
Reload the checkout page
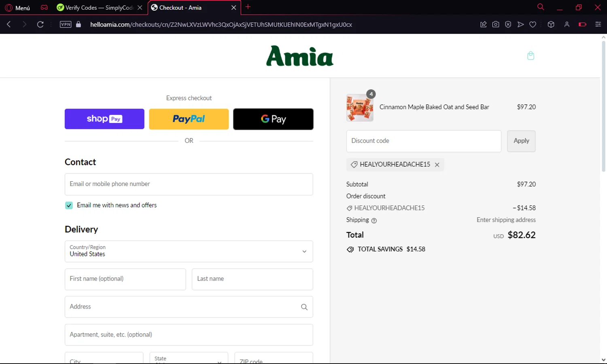[40, 24]
